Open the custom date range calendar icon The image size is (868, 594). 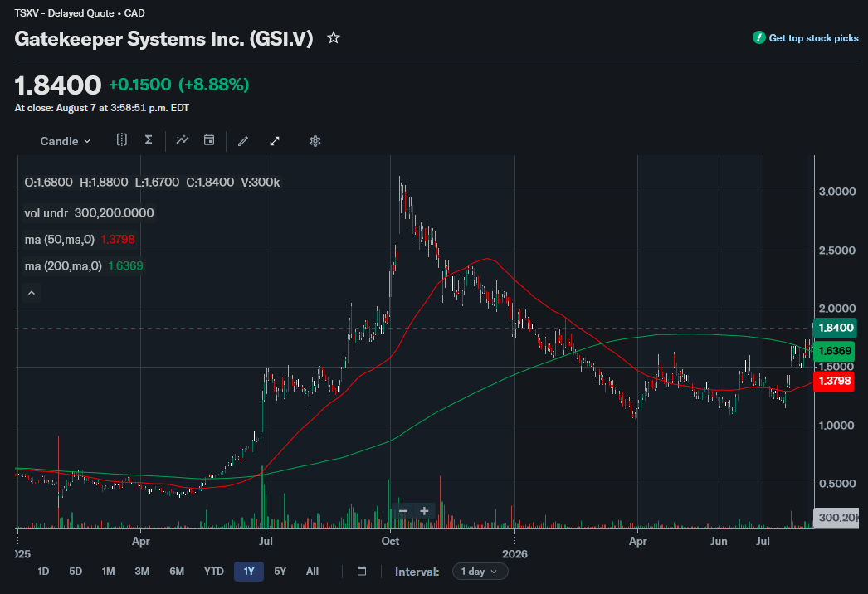coord(362,572)
